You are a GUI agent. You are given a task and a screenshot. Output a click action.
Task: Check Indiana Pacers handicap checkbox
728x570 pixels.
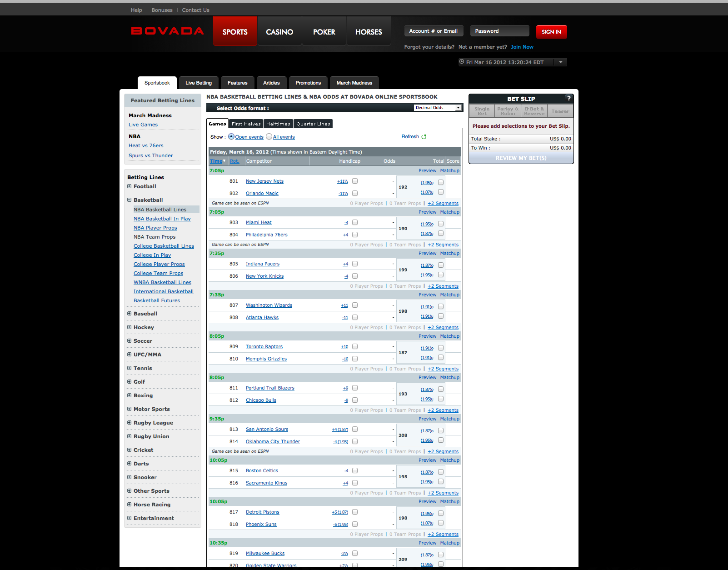355,264
